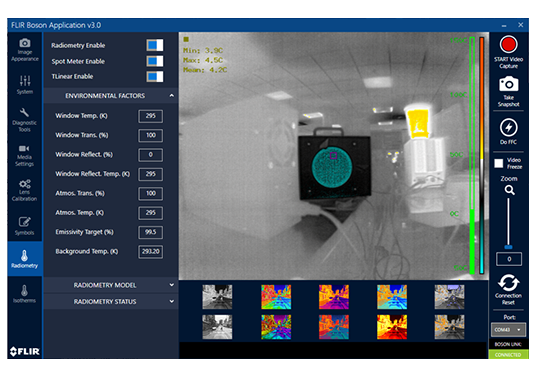This screenshot has height=370, width=536.
Task: Select the black-hot grayscale palette thumbnail bottom left
Action: point(217,327)
